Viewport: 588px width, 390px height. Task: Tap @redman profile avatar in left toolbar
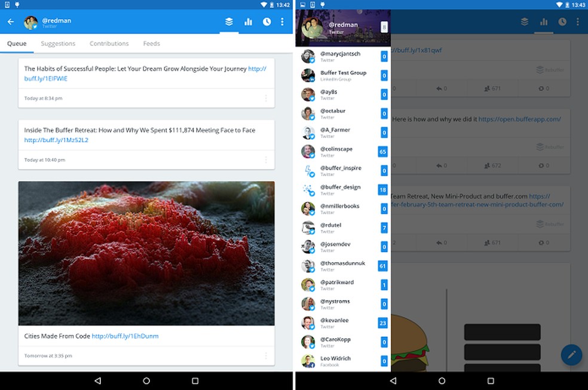30,23
